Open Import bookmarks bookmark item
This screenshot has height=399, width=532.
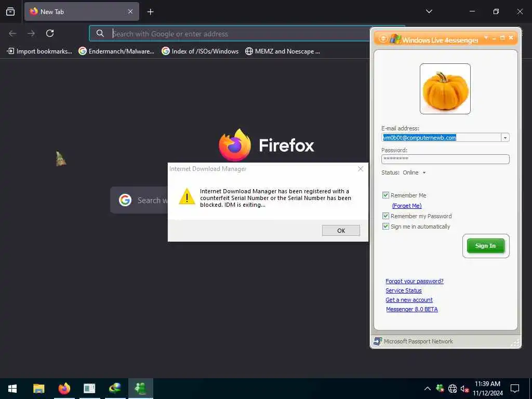(39, 51)
